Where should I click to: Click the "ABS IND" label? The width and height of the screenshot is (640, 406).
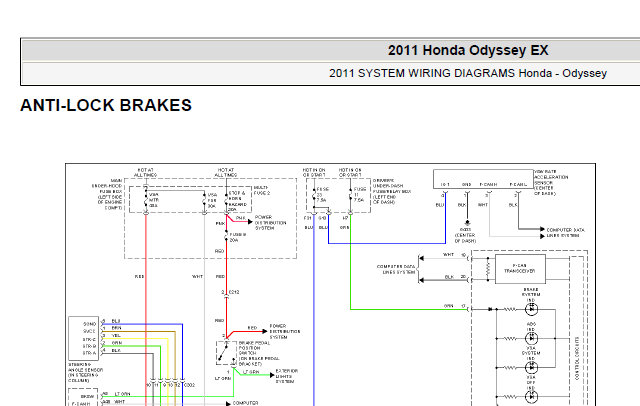pyautogui.click(x=531, y=326)
